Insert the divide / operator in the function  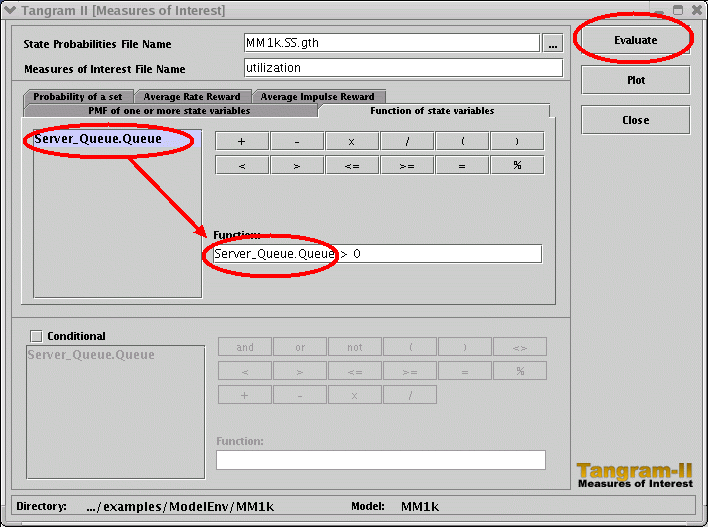click(x=407, y=141)
